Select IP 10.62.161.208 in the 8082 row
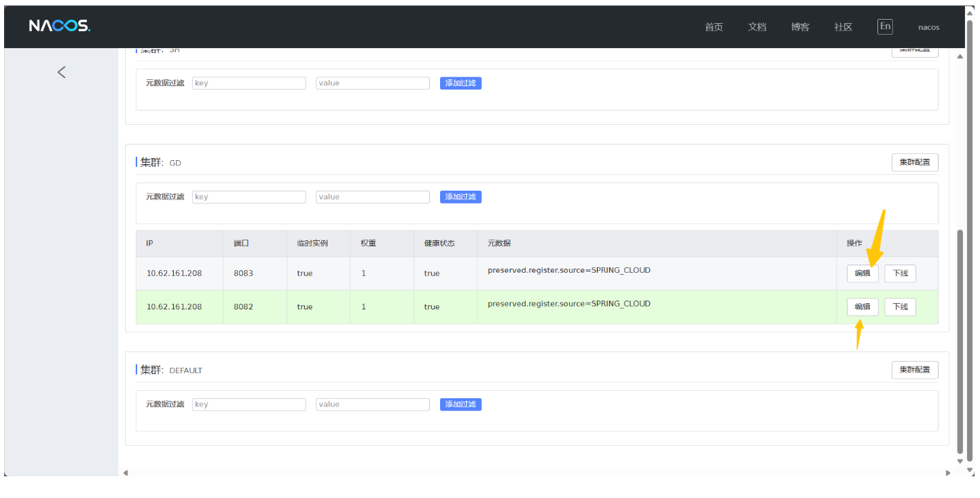 (174, 307)
